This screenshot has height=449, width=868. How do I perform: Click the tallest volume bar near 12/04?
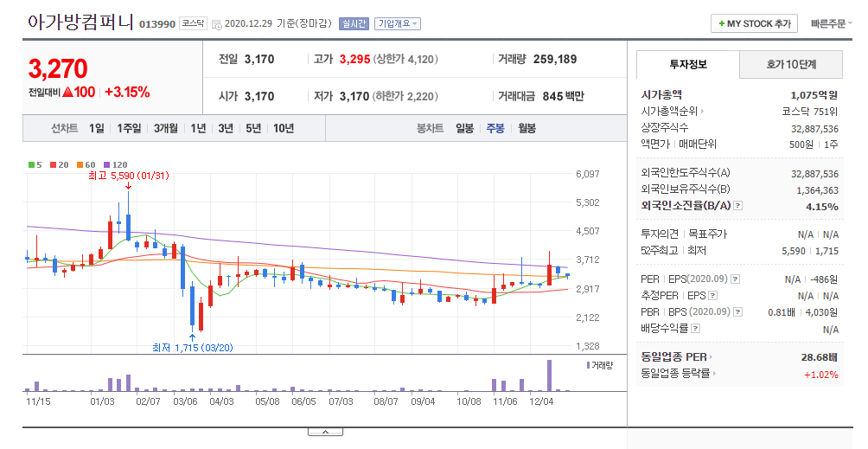pos(549,375)
